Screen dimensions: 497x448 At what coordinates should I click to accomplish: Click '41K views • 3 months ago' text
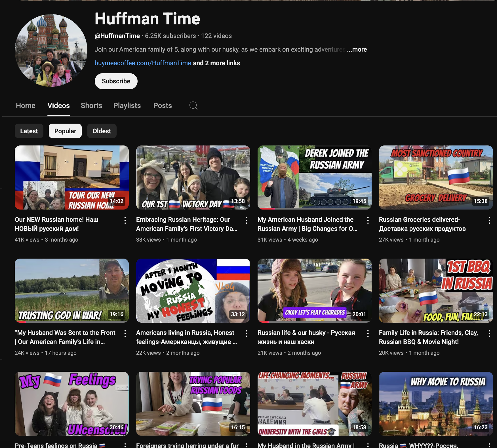coord(47,240)
